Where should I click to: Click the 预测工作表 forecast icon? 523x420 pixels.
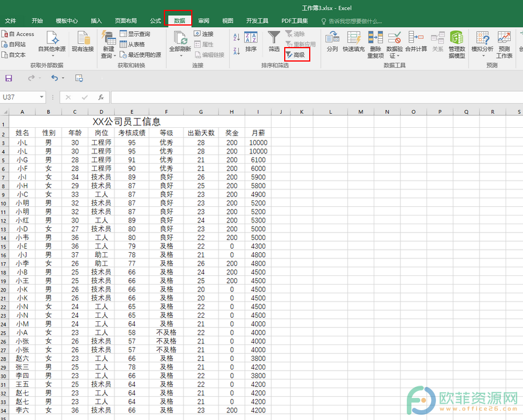pyautogui.click(x=504, y=44)
